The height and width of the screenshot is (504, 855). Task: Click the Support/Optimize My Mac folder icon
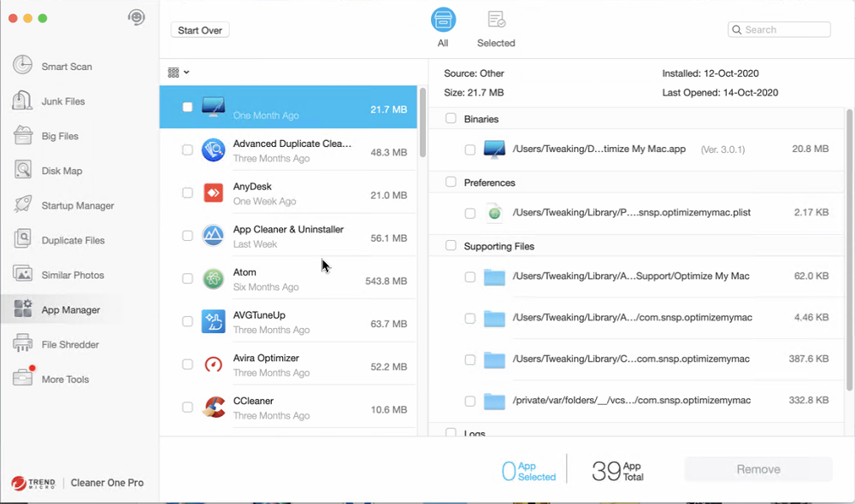tap(494, 278)
